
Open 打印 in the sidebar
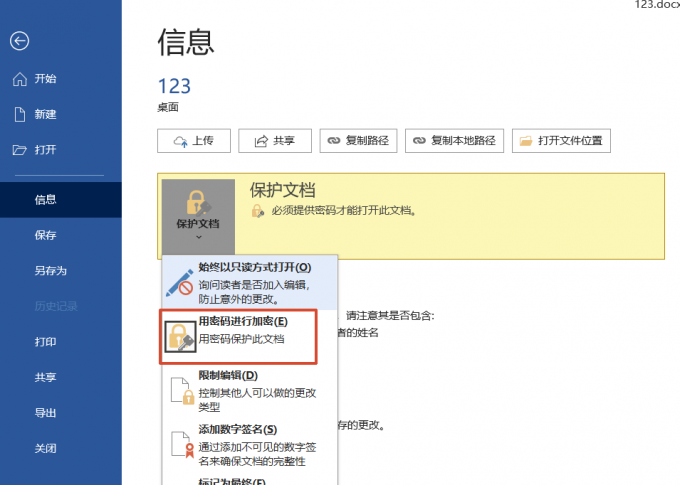[61, 342]
